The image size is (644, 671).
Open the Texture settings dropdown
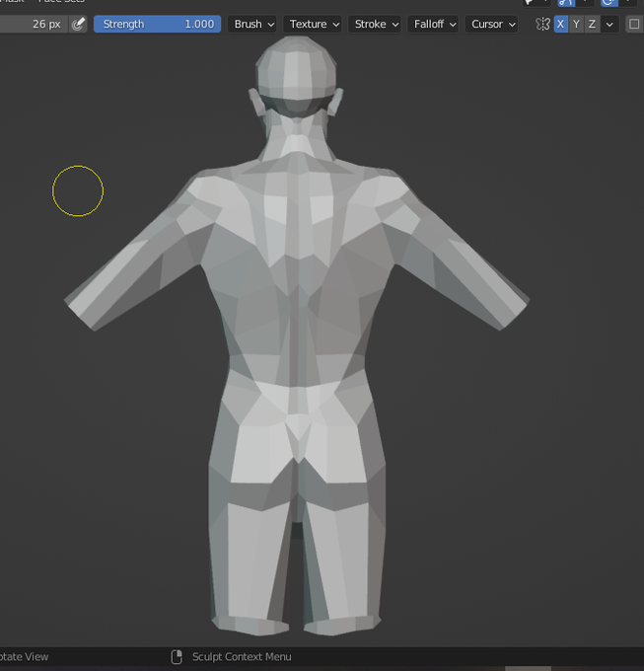coord(313,24)
